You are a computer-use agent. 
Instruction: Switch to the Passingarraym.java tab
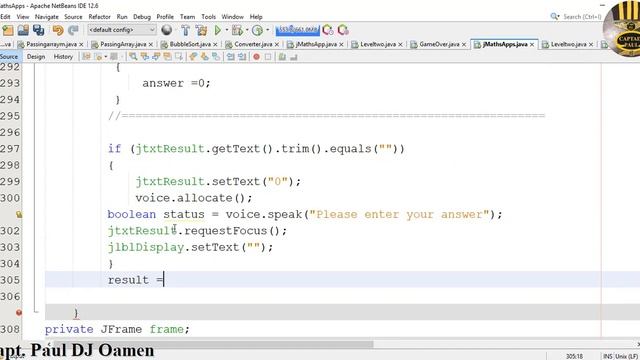click(51, 44)
